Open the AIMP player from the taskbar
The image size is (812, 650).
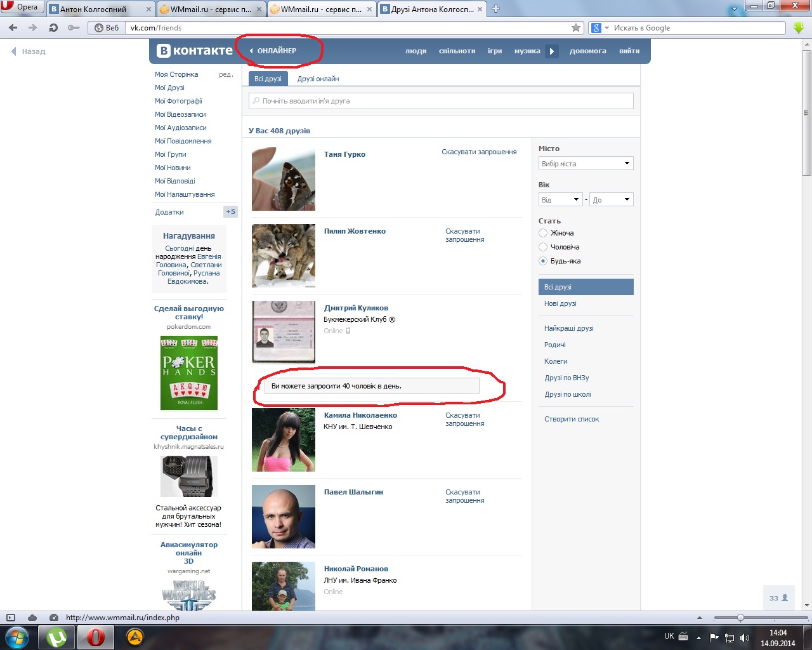pyautogui.click(x=134, y=637)
